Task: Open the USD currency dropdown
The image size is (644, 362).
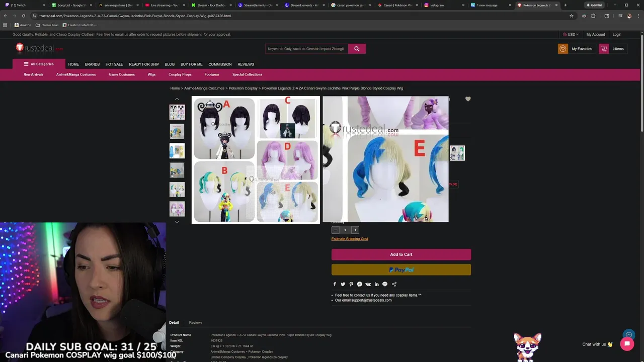Action: pos(571,34)
